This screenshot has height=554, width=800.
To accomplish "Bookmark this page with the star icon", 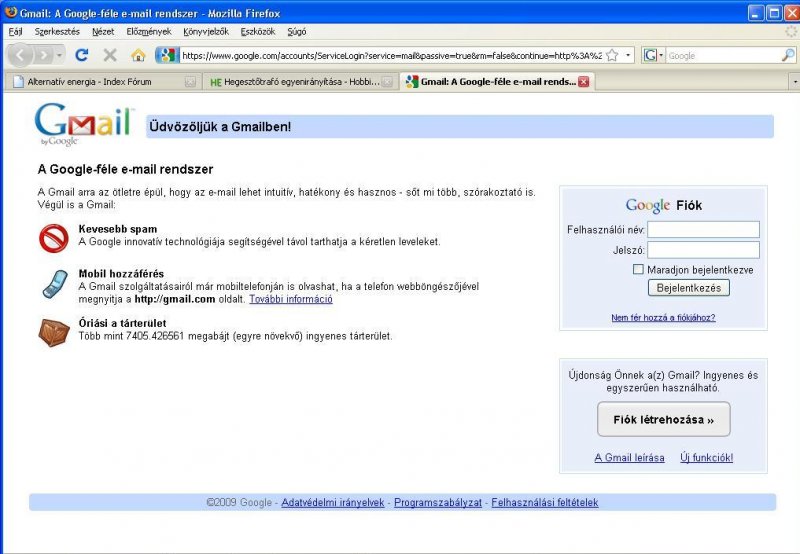I will point(612,55).
